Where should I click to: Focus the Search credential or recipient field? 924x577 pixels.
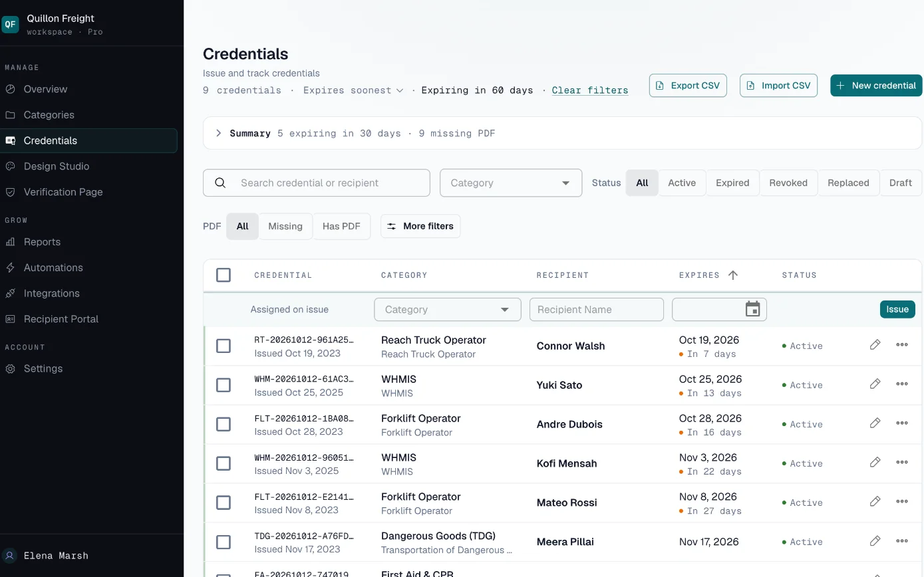coord(317,183)
